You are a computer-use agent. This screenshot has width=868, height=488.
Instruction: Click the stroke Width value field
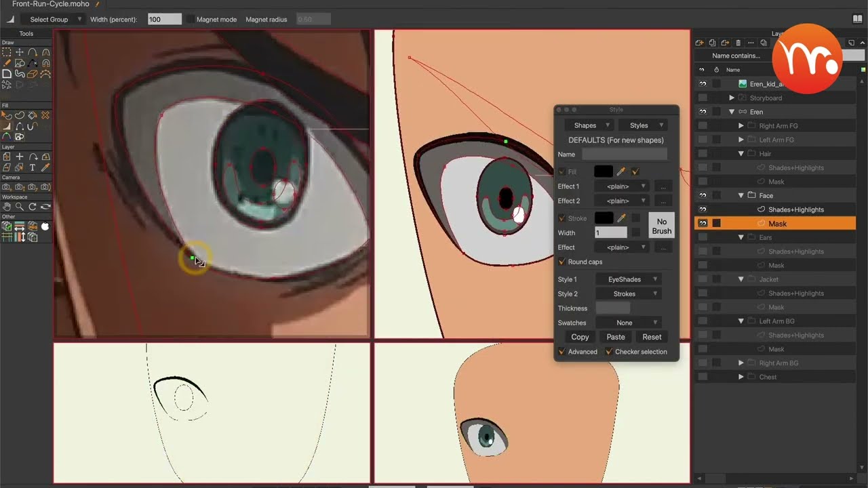(x=611, y=232)
